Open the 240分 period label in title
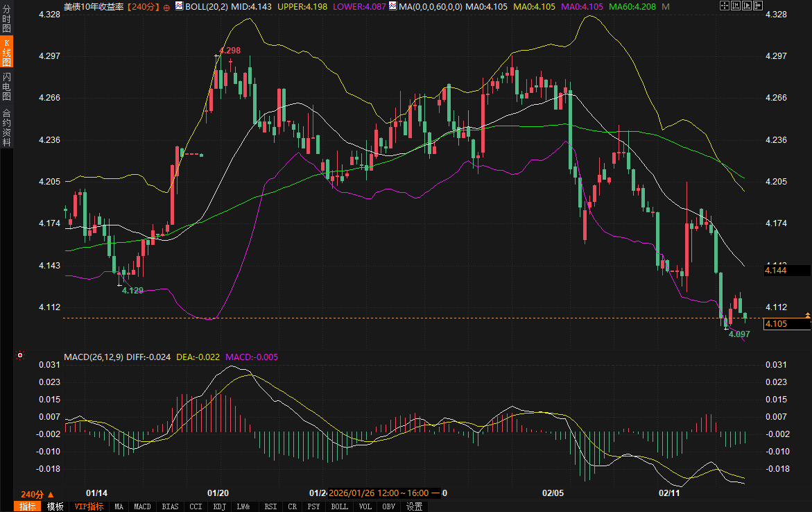Screen dimensions: 812x512 tap(144, 6)
